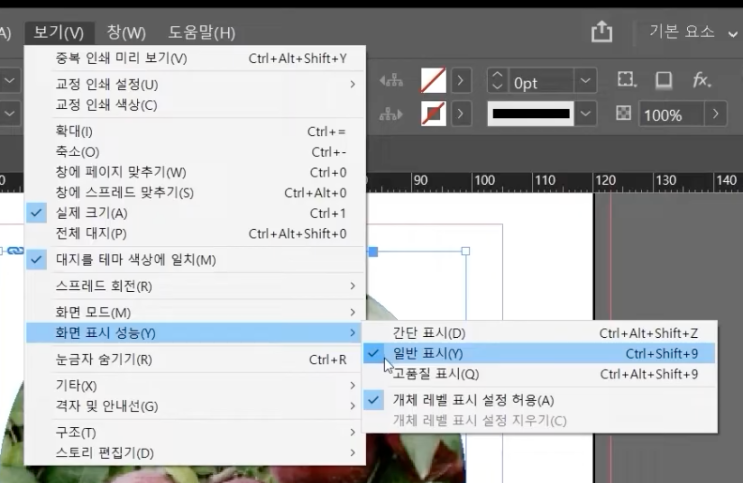
Task: Expand the fill swatch arrow
Action: point(461,81)
